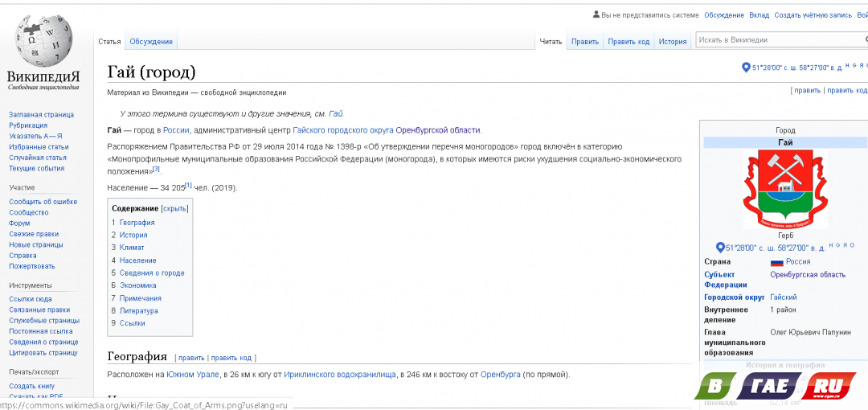Open the Gai coat of arms image
868x410 pixels.
(x=785, y=190)
